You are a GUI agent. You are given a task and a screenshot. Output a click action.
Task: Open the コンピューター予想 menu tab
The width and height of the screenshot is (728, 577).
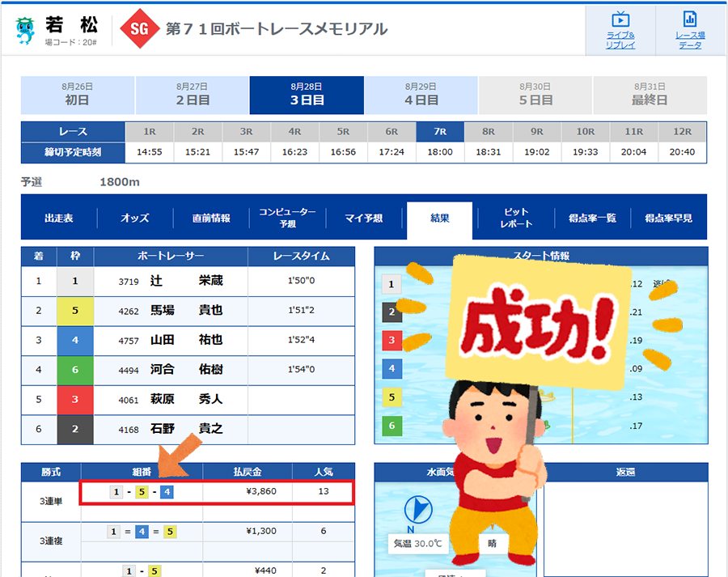pyautogui.click(x=287, y=218)
